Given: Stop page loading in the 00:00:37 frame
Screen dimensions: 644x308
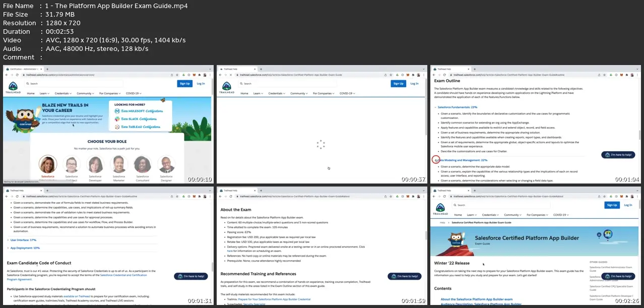Looking at the screenshot, I should (x=230, y=75).
